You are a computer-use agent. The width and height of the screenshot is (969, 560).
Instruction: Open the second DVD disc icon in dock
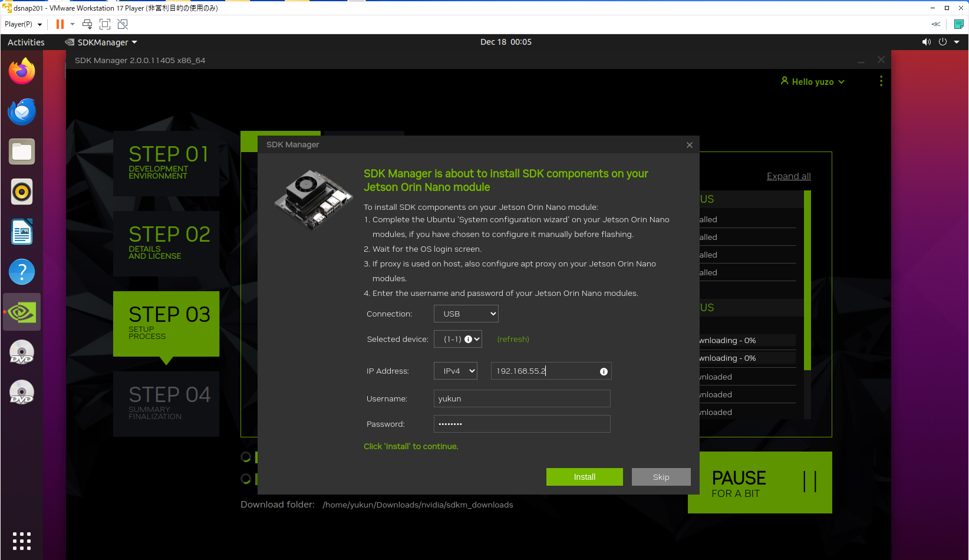point(22,392)
